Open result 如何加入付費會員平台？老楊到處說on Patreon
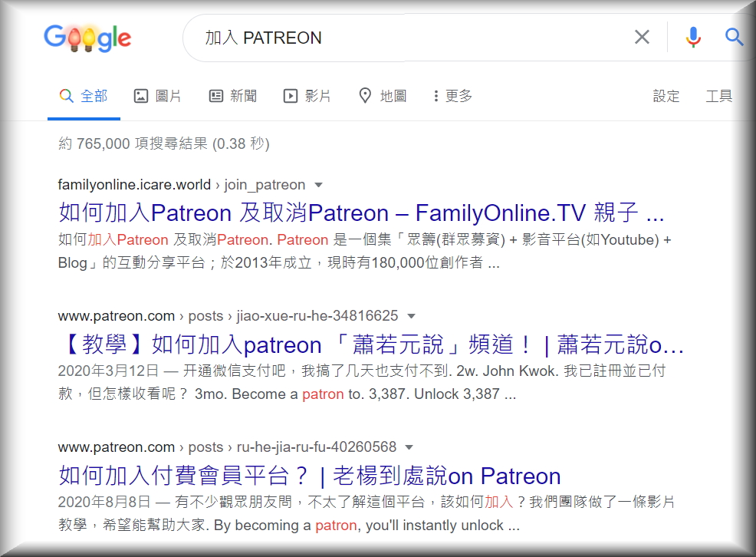Screen dimensions: 756x557 (x=310, y=476)
